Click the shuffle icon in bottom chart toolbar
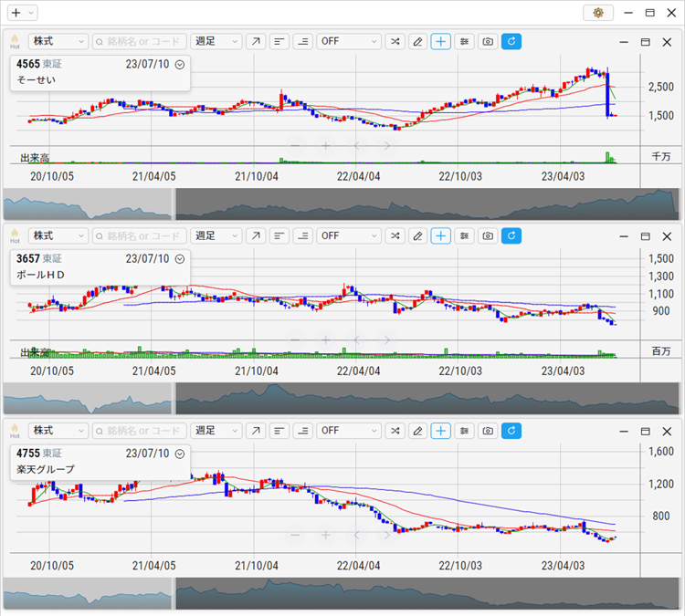Image resolution: width=685 pixels, height=616 pixels. pyautogui.click(x=395, y=431)
